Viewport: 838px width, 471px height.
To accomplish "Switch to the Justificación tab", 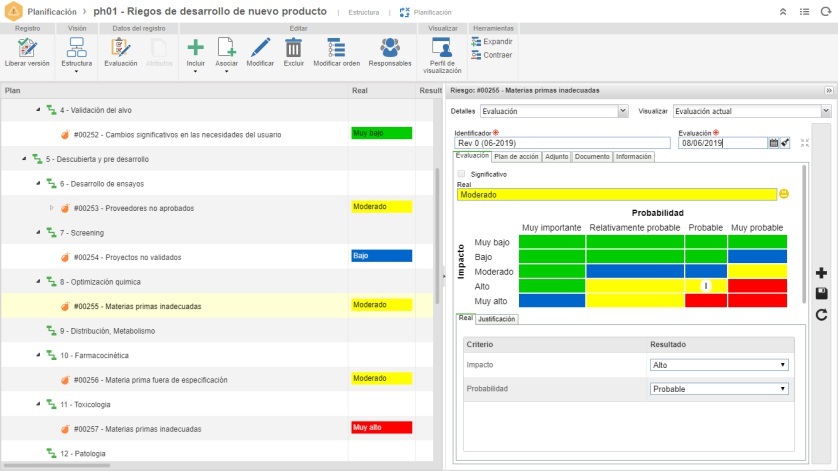I will point(497,319).
